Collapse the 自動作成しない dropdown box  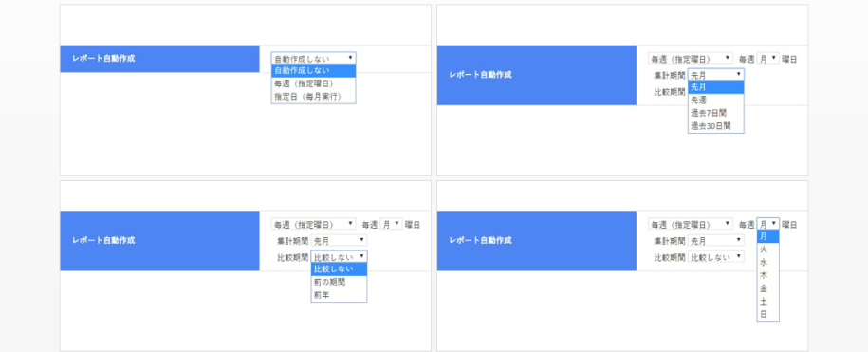[313, 58]
